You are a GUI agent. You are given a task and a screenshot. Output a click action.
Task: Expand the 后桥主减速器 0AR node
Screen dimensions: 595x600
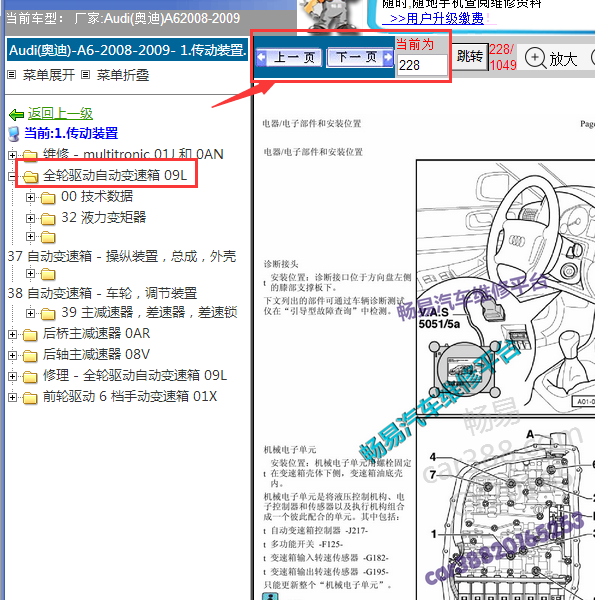tap(12, 334)
